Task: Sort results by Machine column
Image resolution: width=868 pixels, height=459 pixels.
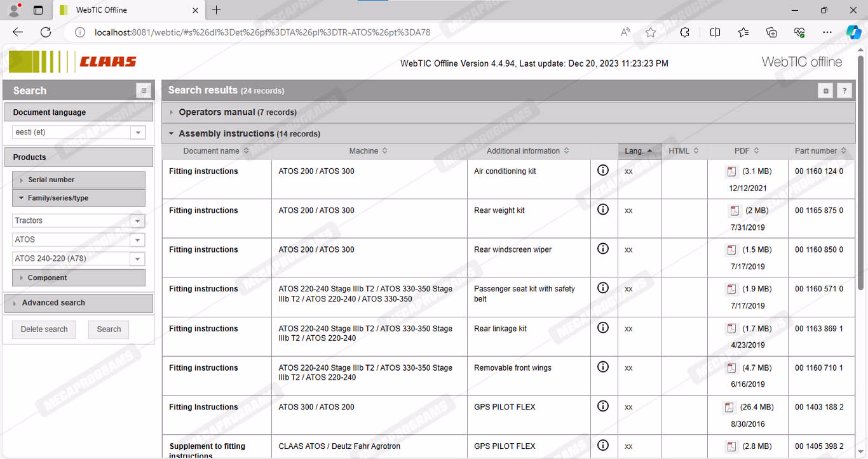Action: 368,151
